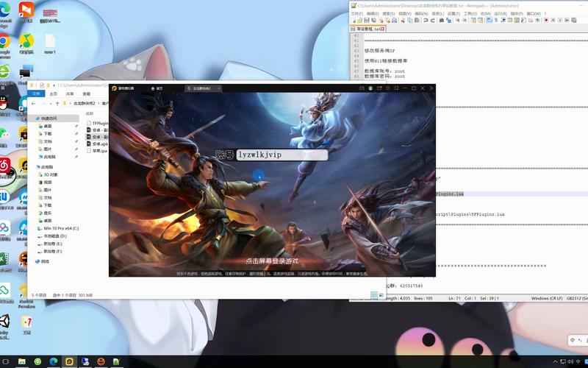The height and width of the screenshot is (368, 588).
Task: Click the Quick Access toolbar dropdown arrow in Explorer
Action: pyautogui.click(x=54, y=85)
